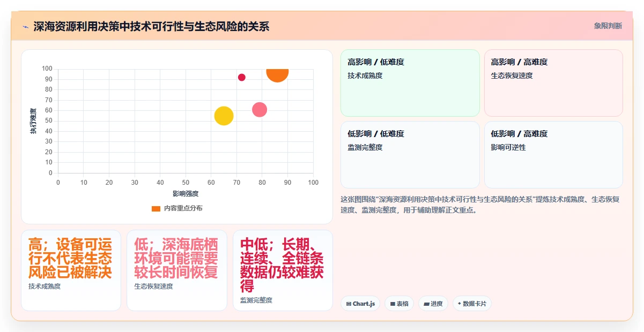The width and height of the screenshot is (644, 332).
Task: Click the 象限判断 label in header
Action: pos(608,26)
